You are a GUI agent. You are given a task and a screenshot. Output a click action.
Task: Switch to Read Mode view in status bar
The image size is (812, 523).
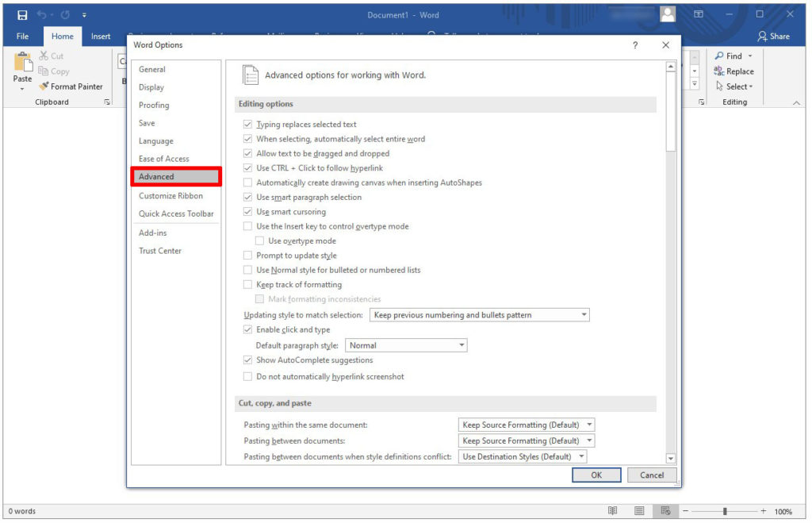pos(612,511)
